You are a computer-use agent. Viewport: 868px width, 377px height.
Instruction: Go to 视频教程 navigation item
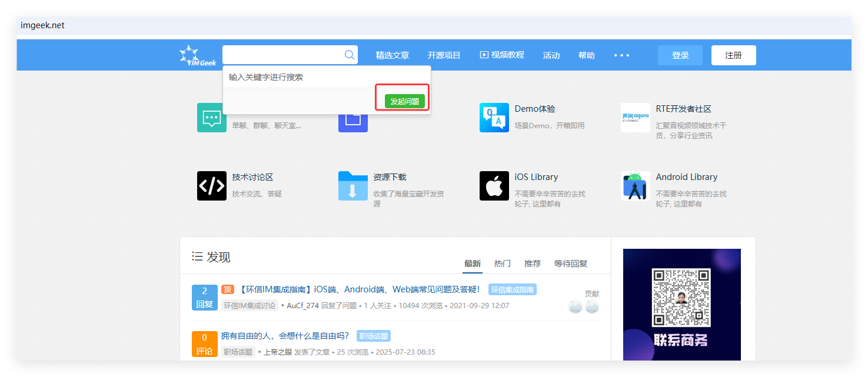click(x=502, y=55)
